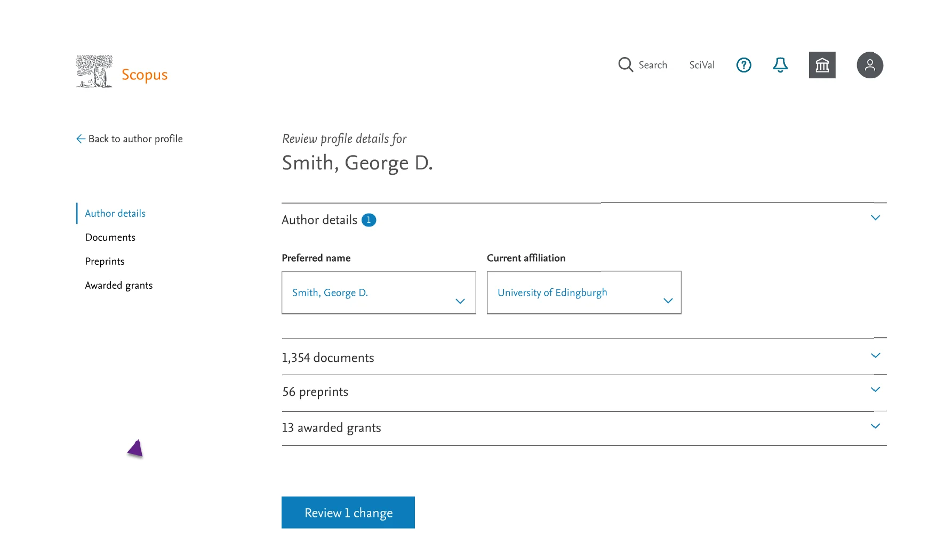This screenshot has width=945, height=560.
Task: Open the Search function
Action: point(643,65)
